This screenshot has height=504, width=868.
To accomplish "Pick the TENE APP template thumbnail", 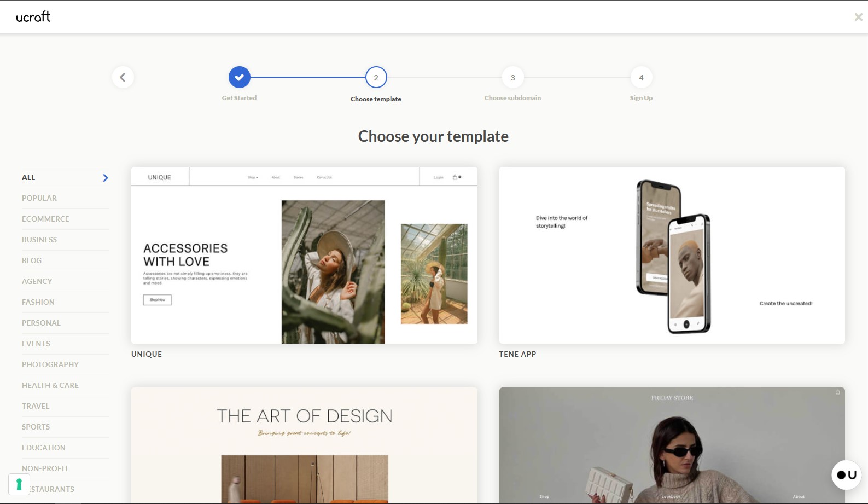I will [672, 255].
